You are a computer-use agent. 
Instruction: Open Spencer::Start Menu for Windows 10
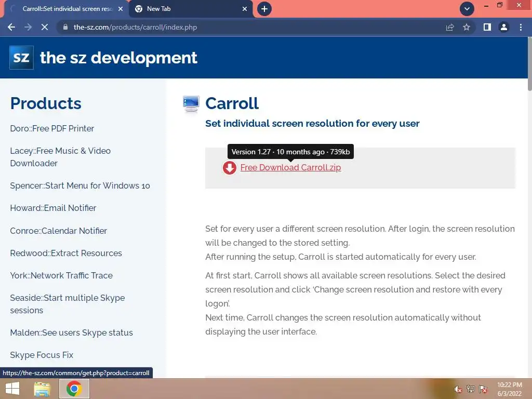(x=79, y=185)
